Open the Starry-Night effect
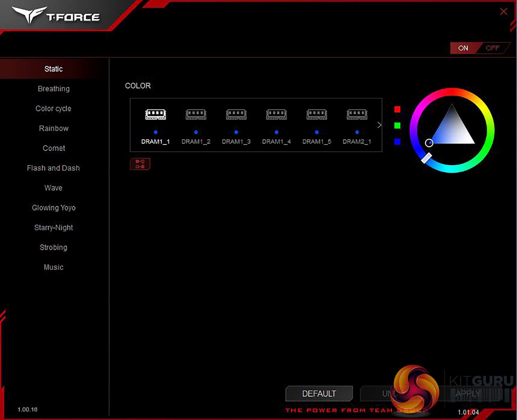 point(54,228)
